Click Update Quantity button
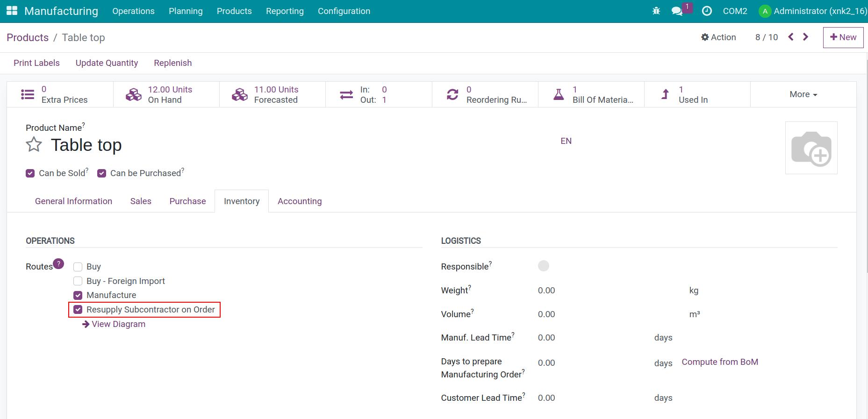Image resolution: width=868 pixels, height=419 pixels. coord(107,63)
